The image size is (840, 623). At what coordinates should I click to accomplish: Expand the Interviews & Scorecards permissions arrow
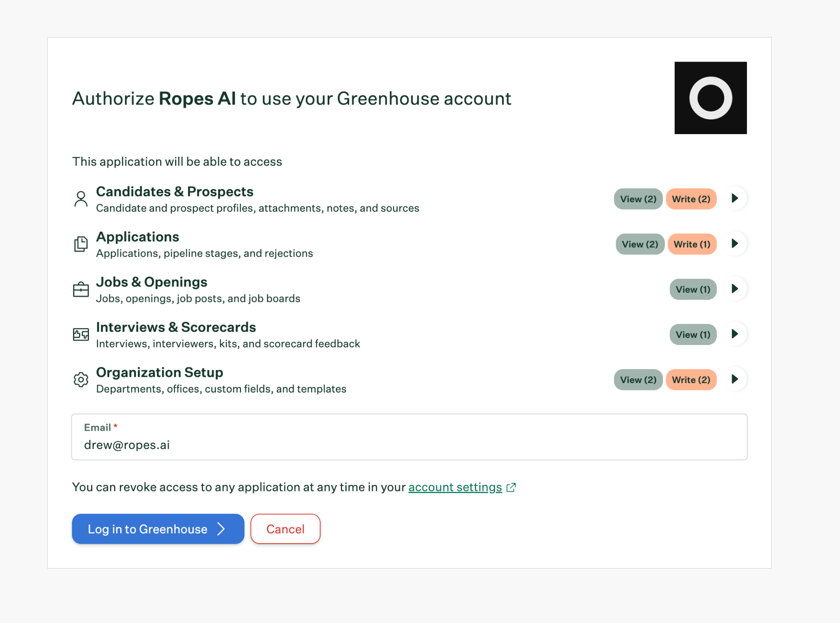[x=735, y=334]
